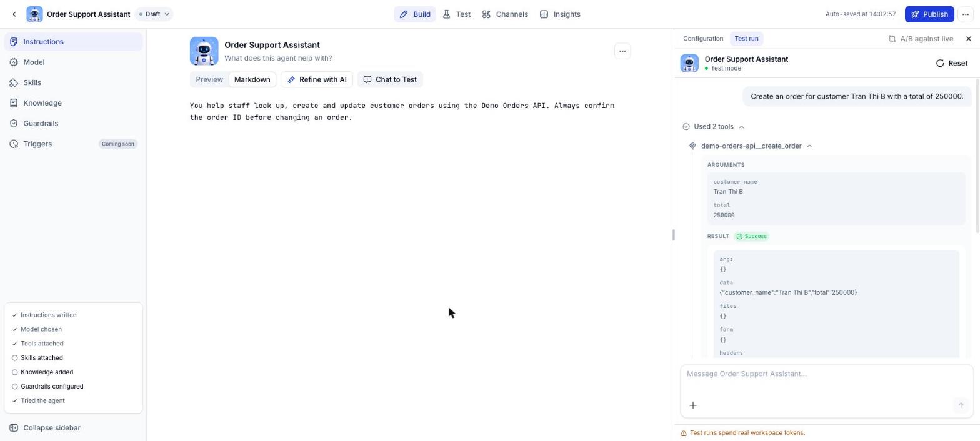Close the test run panel
The height and width of the screenshot is (441, 980).
969,39
